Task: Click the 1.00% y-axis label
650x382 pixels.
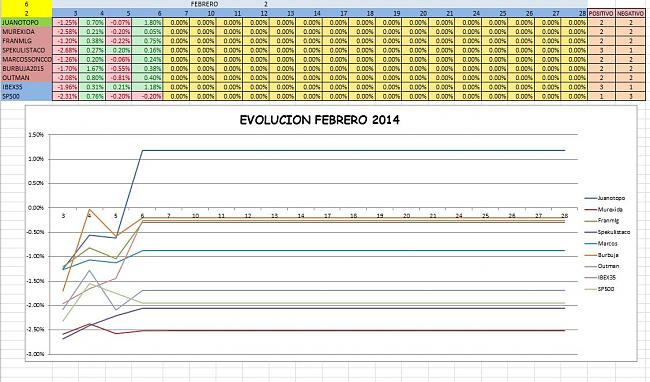Action: point(36,159)
